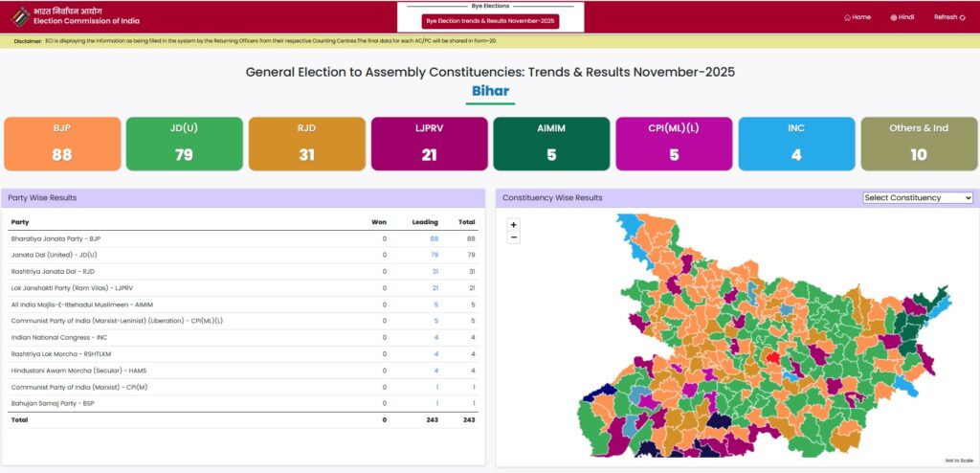Click the RJD 31 seats tile
The width and height of the screenshot is (980, 473).
point(306,144)
